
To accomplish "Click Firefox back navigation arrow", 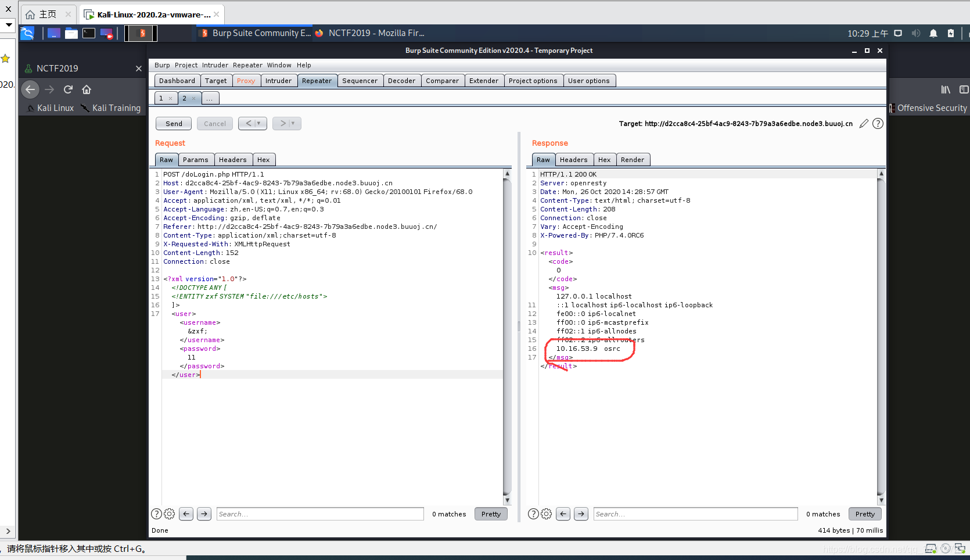I will point(30,89).
